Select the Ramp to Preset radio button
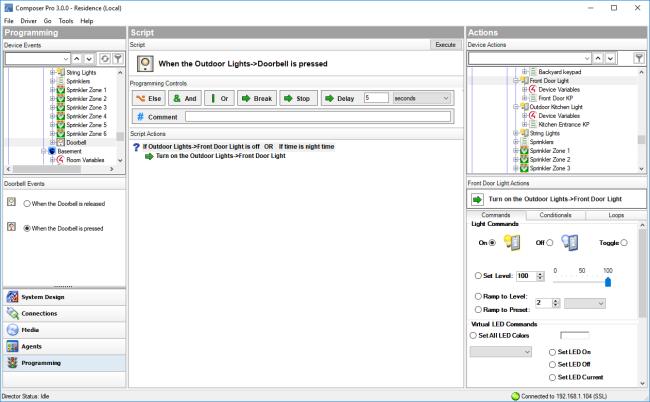This screenshot has height=402, width=650. click(478, 310)
